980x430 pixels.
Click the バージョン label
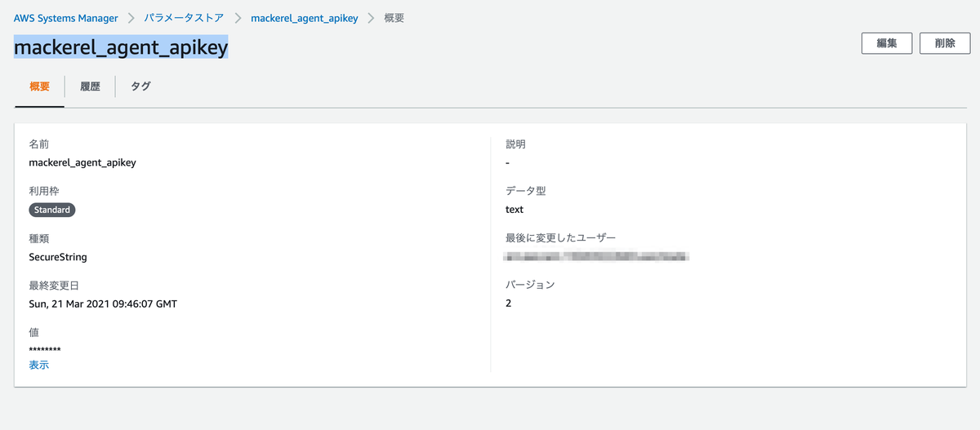pyautogui.click(x=530, y=285)
